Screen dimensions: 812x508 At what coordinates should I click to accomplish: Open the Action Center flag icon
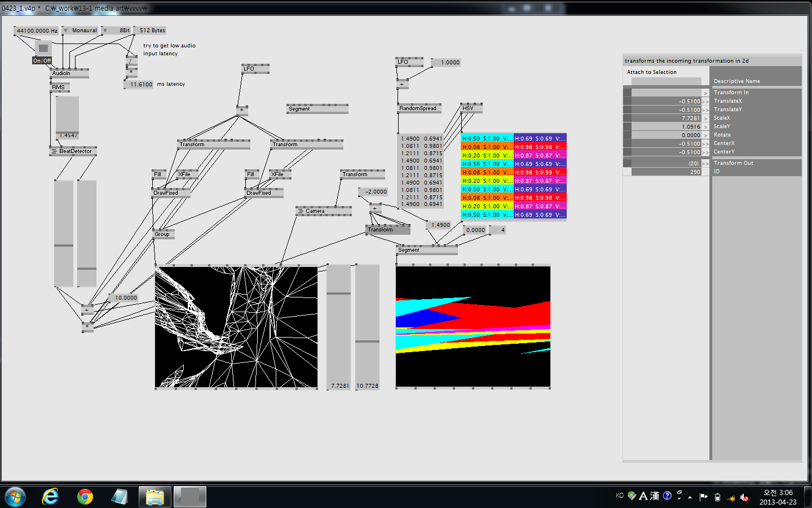tap(703, 497)
